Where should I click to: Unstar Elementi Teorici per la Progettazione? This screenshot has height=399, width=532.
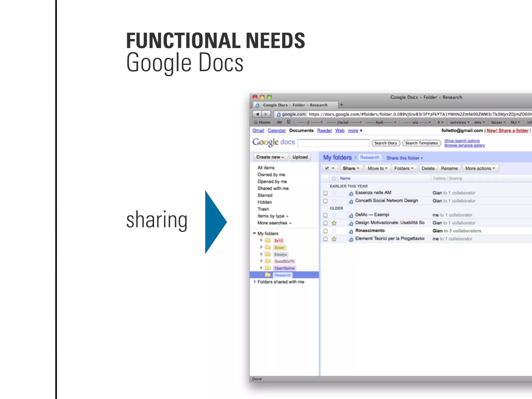[334, 239]
